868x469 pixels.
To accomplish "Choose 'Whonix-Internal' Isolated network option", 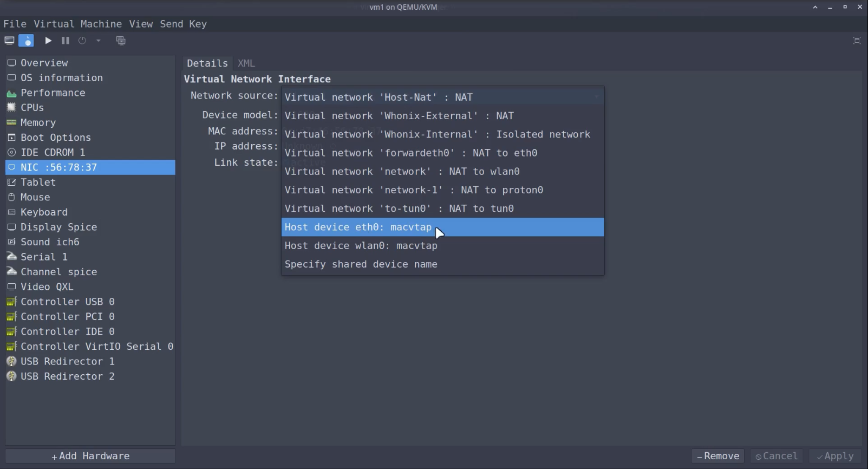I will (x=443, y=134).
